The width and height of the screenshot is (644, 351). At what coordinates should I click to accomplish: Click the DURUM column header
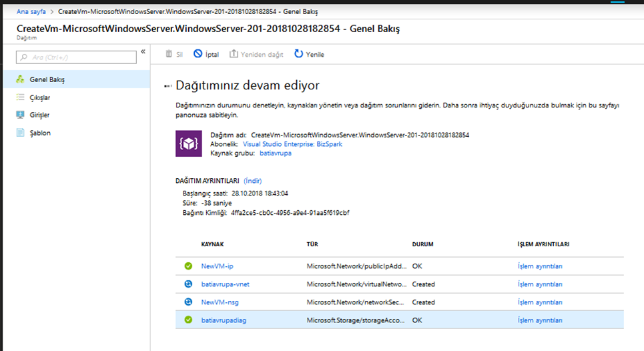[422, 244]
